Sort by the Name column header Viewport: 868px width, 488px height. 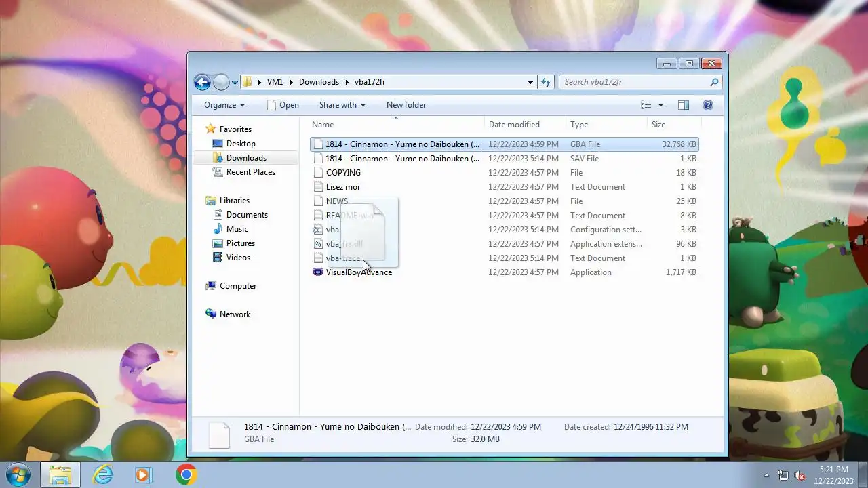tap(397, 125)
